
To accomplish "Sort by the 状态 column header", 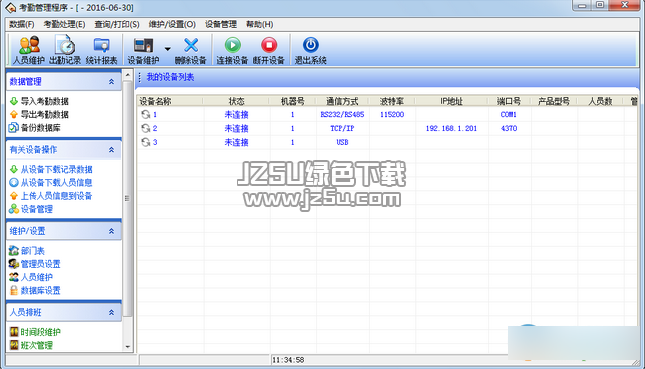I will point(236,101).
